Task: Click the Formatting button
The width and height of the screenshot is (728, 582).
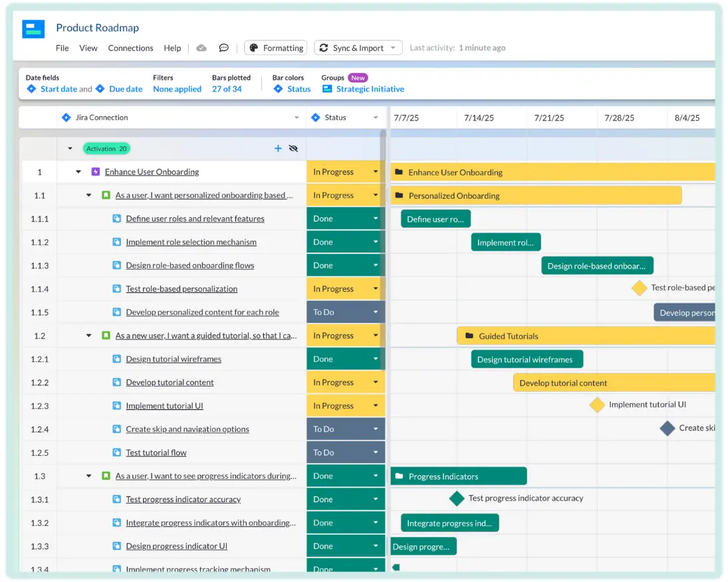Action: tap(276, 48)
